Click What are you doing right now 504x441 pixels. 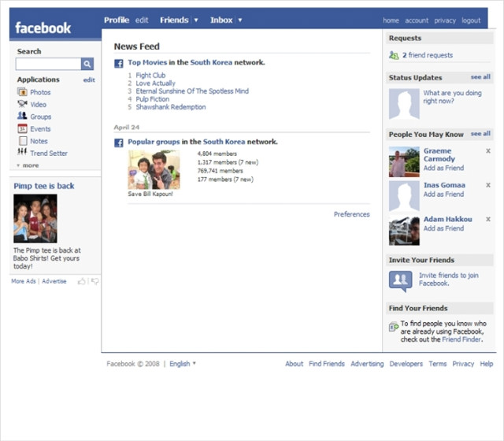pos(452,97)
